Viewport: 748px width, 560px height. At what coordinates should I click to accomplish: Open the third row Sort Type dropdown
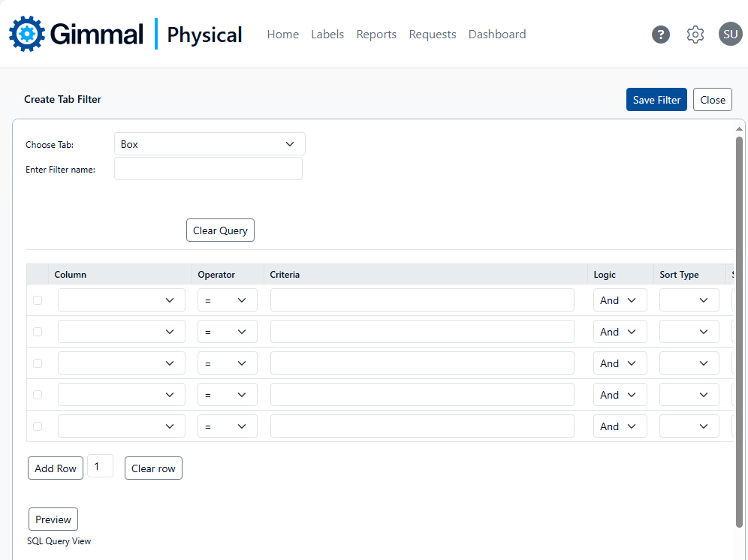pos(689,363)
